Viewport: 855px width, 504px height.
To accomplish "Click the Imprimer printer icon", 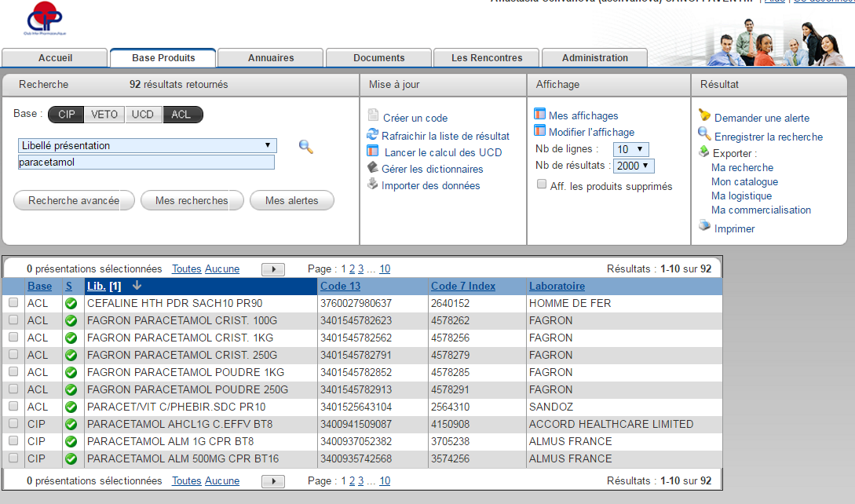I will 704,225.
